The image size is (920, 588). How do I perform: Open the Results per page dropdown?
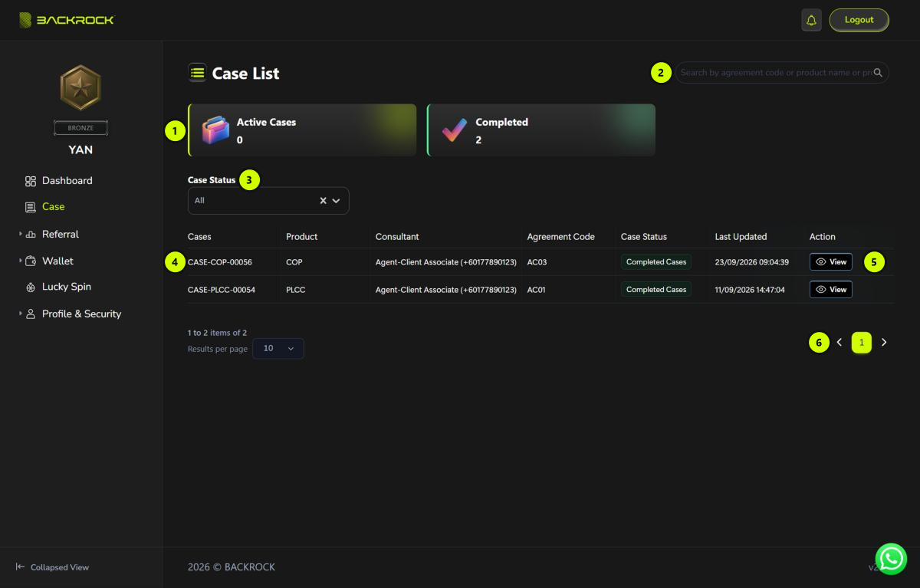pyautogui.click(x=278, y=349)
